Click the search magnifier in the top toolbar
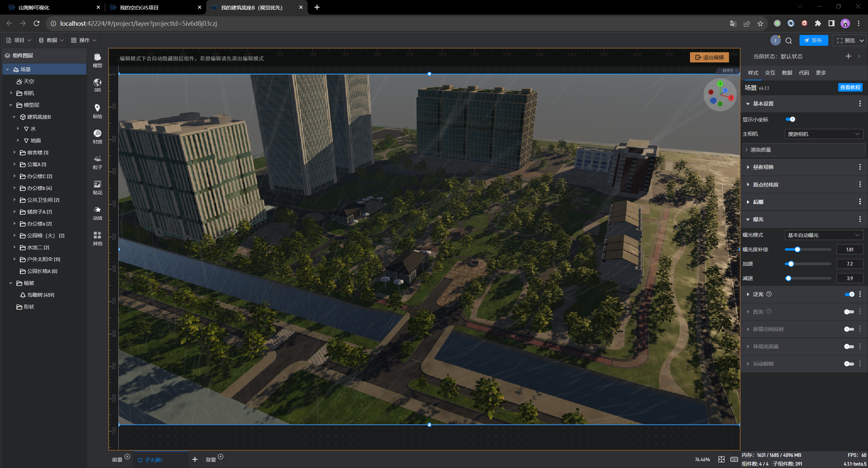The image size is (868, 468). 789,41
